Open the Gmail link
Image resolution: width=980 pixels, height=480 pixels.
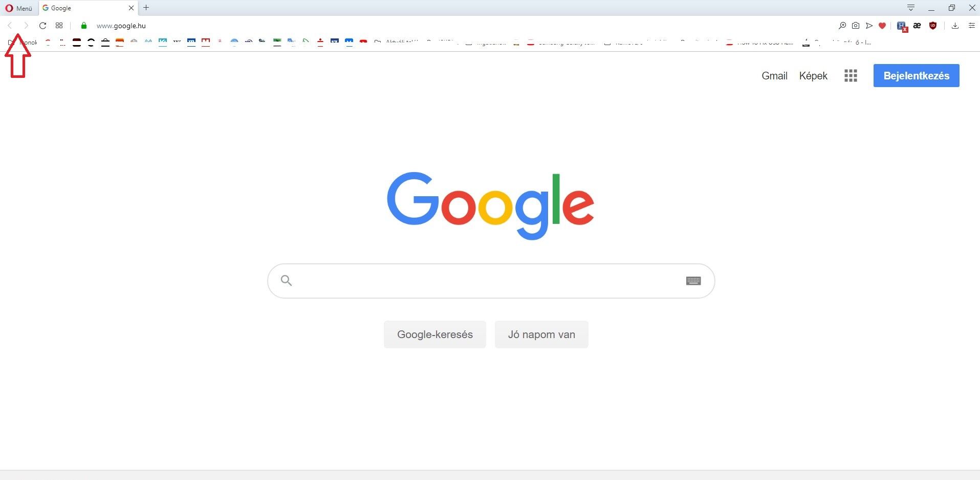774,76
